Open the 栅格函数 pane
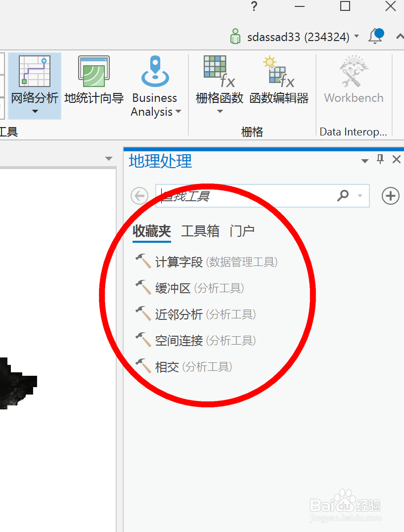This screenshot has width=404, height=532. [216, 79]
